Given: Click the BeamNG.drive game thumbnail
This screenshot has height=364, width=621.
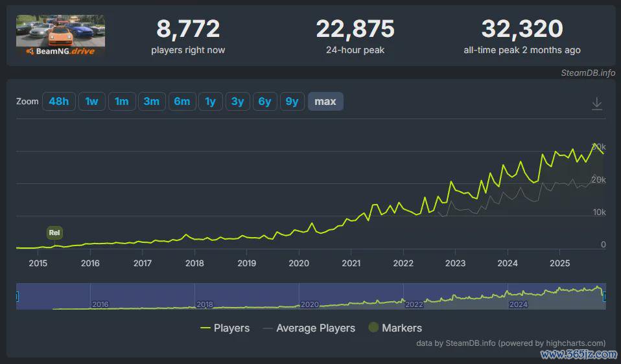Looking at the screenshot, I should click(60, 36).
